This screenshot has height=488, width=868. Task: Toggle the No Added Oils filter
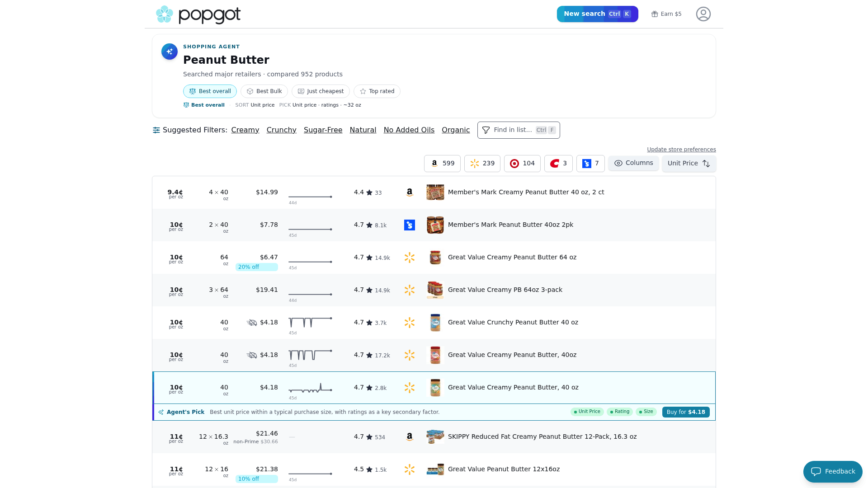pyautogui.click(x=409, y=130)
